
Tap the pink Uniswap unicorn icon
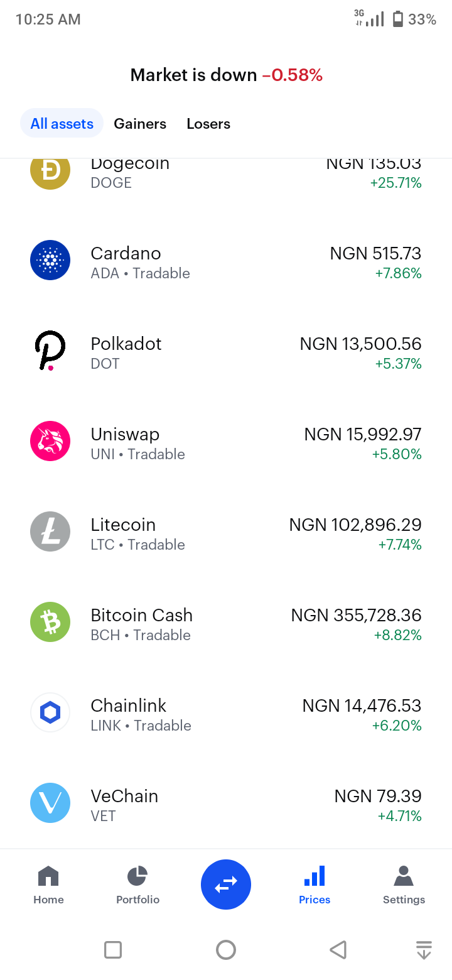50,441
